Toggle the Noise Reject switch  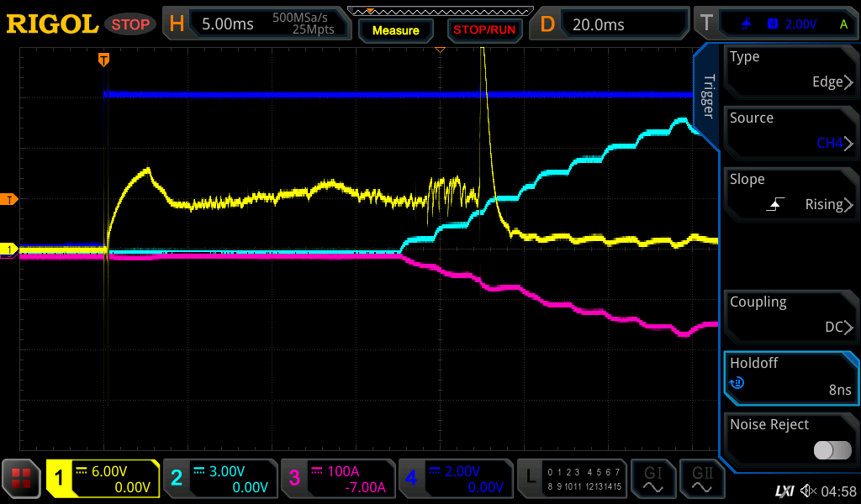point(832,450)
